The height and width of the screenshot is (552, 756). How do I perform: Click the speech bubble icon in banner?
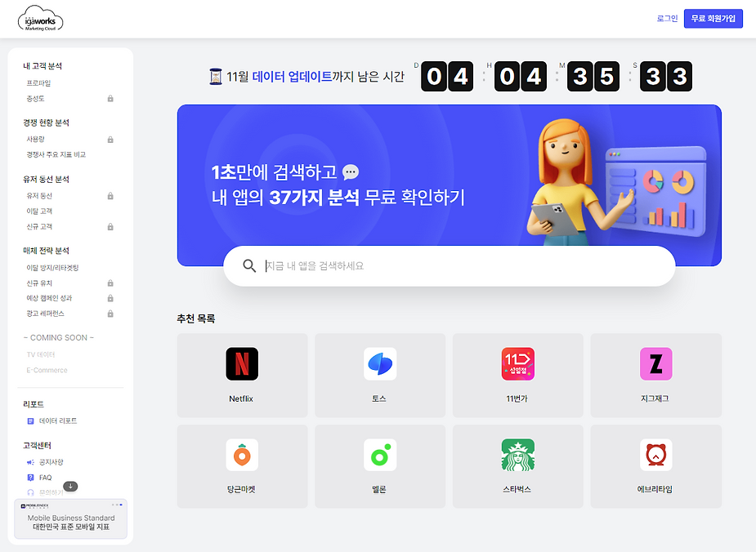pos(351,172)
